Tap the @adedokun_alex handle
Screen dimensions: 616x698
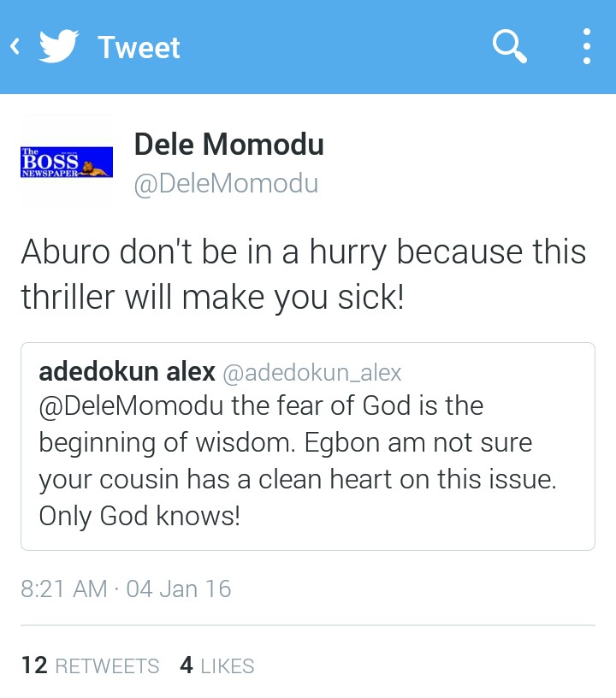pos(311,373)
